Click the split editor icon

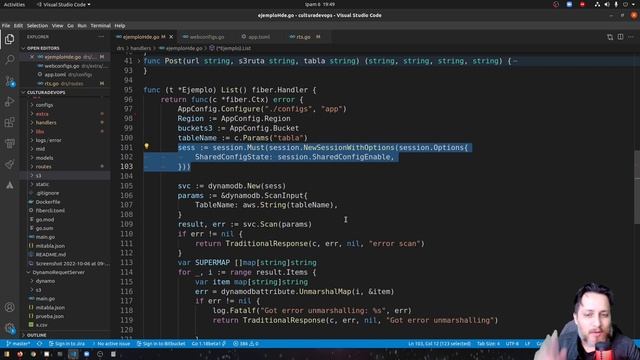[620, 37]
